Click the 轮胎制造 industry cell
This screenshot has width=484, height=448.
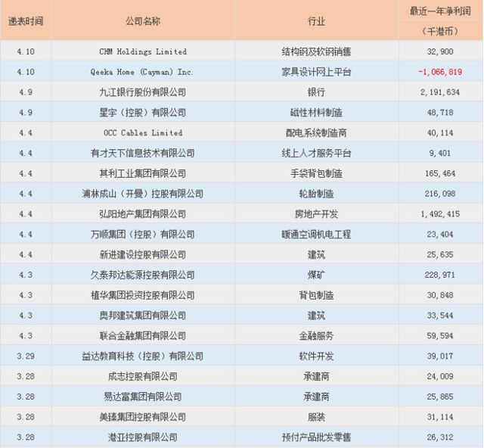click(x=316, y=194)
